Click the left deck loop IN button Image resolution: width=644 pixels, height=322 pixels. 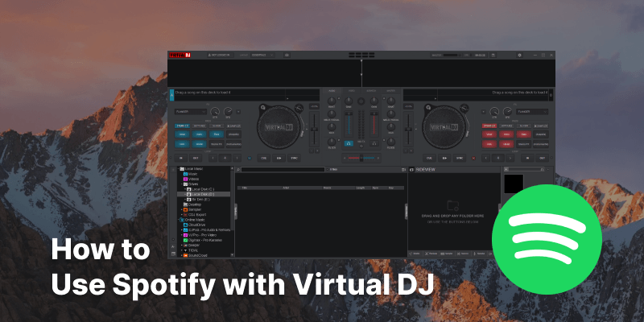(x=180, y=158)
